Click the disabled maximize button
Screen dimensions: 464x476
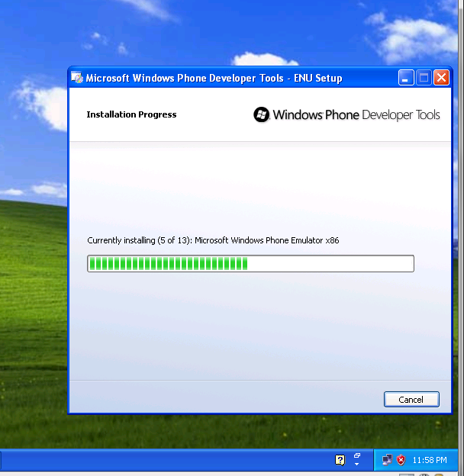[x=424, y=78]
